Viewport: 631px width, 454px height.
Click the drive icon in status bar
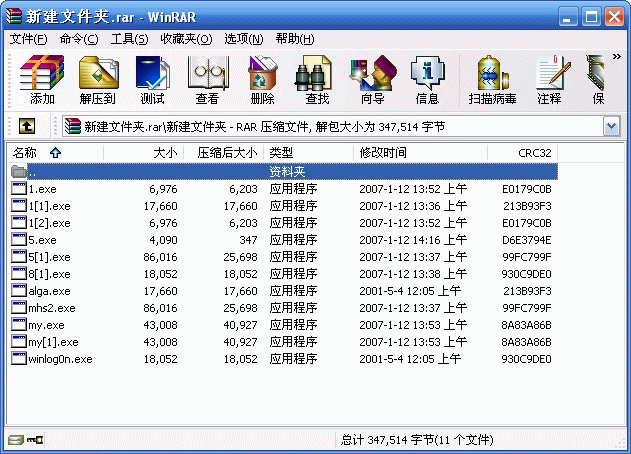(x=16, y=440)
